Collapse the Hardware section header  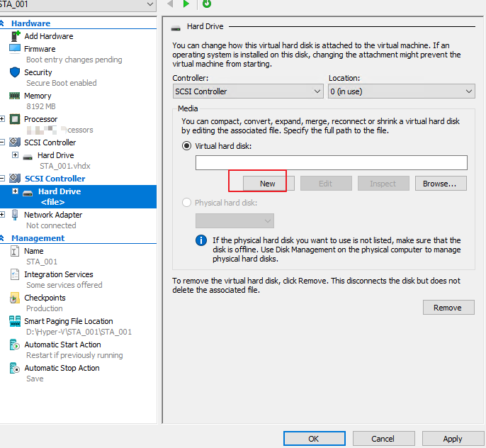[x=3, y=23]
